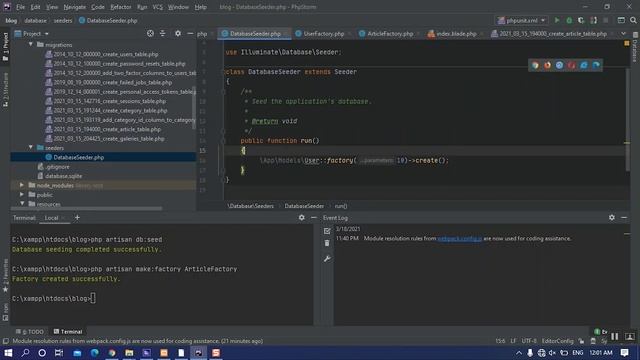Run with coverage icon in toolbar
The image size is (640, 360).
pyautogui.click(x=581, y=20)
